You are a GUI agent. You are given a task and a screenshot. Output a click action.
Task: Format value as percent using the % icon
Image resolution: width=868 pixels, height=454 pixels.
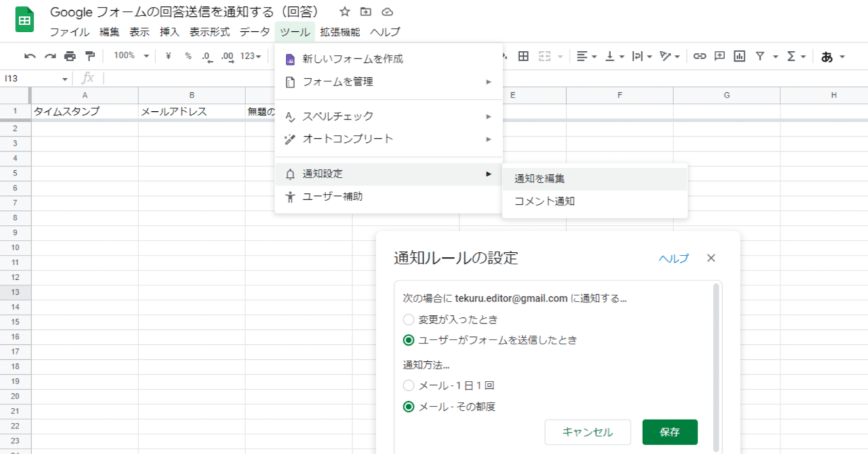(187, 56)
